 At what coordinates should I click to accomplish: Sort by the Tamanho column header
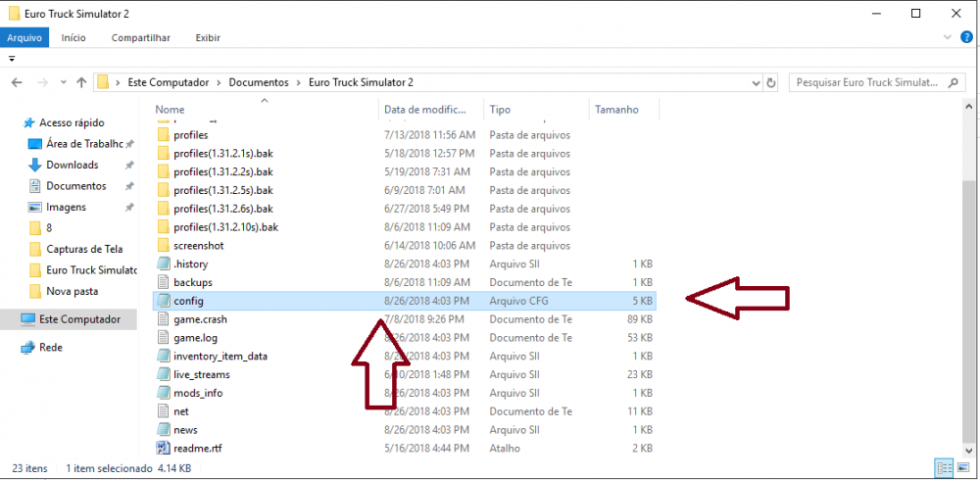coord(616,110)
